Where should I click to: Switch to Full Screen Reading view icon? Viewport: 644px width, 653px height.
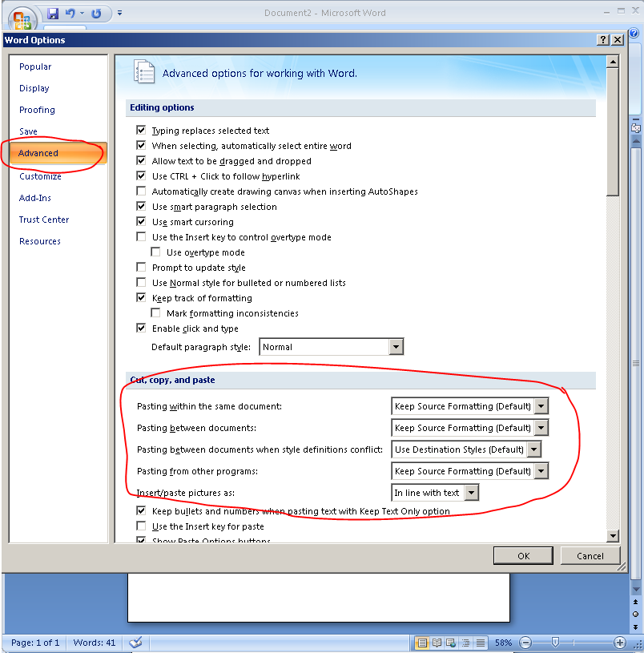pos(437,643)
